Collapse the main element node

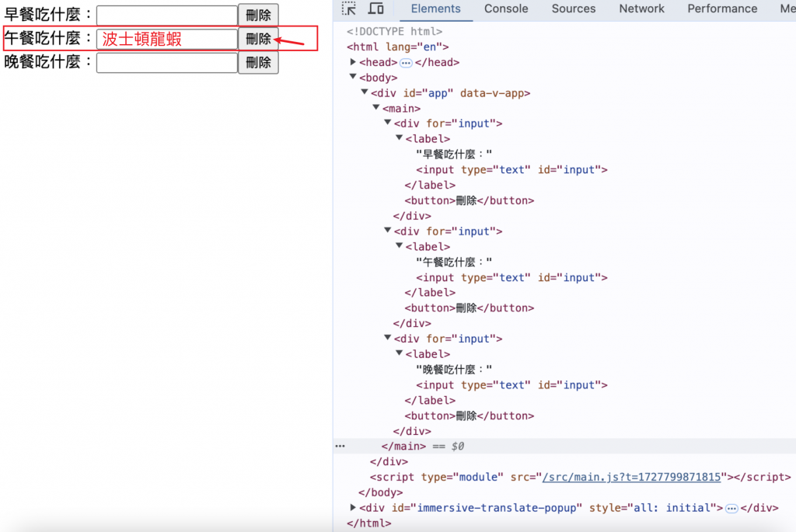pyautogui.click(x=376, y=107)
